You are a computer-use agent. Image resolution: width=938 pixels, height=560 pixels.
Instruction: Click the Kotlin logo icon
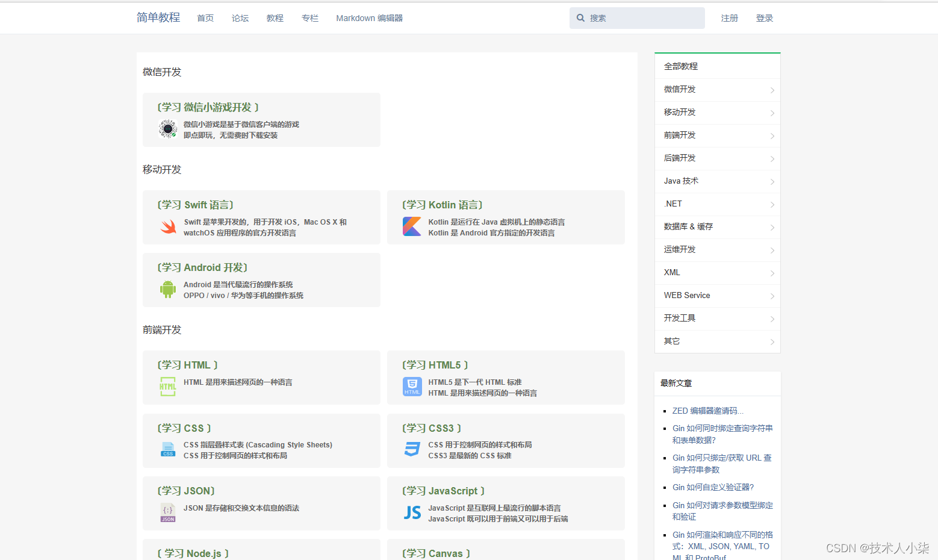[412, 226]
